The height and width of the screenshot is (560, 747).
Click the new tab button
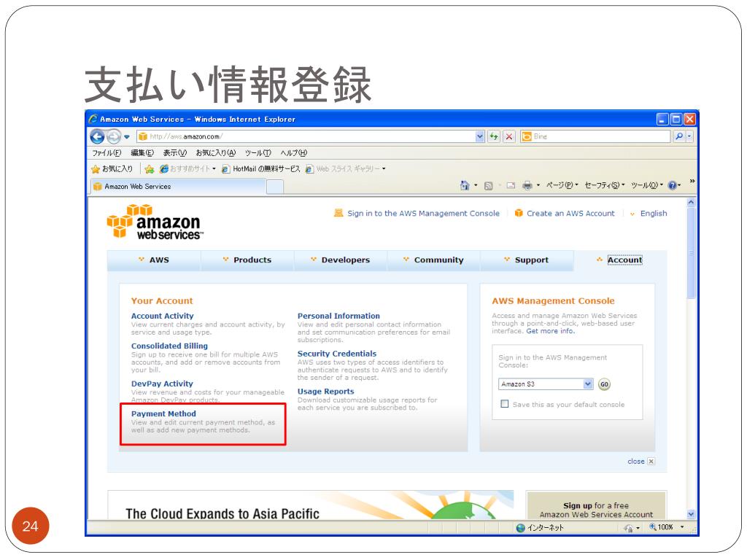(275, 187)
